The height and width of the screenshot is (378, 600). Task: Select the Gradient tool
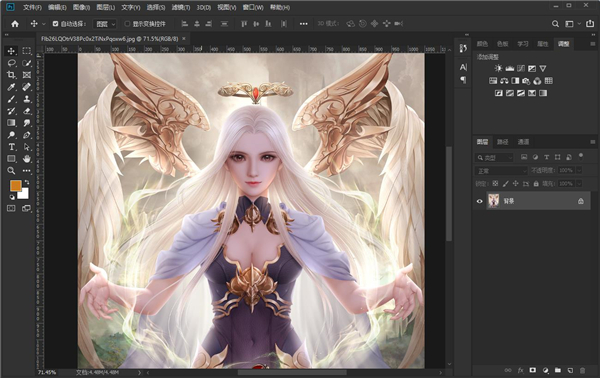click(x=11, y=123)
